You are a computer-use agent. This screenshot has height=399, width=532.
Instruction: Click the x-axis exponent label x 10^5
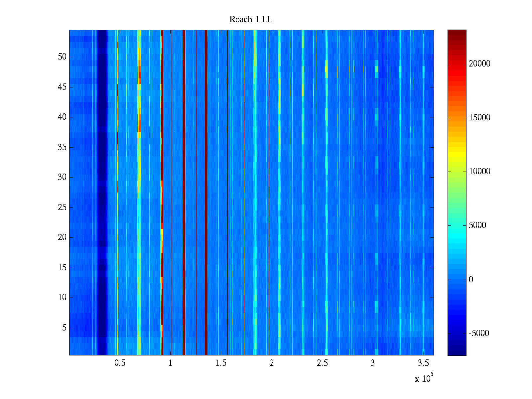(424, 378)
